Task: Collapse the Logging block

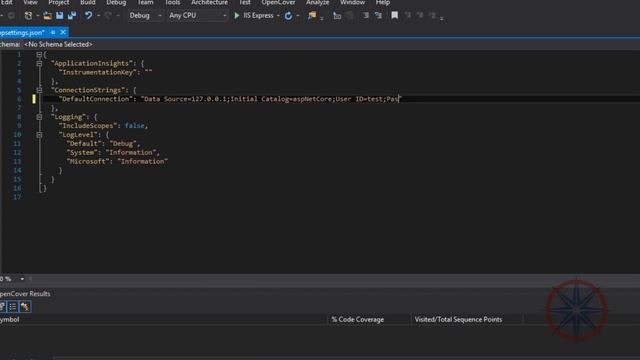Action: point(39,117)
